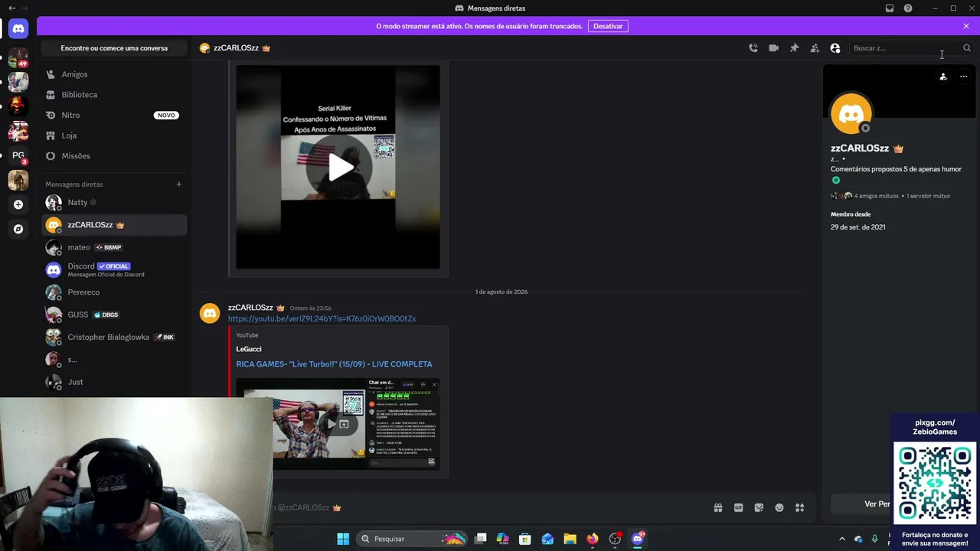Image resolution: width=980 pixels, height=551 pixels.
Task: Click the zzCARLOSzz profile avatar in panel
Action: point(851,114)
